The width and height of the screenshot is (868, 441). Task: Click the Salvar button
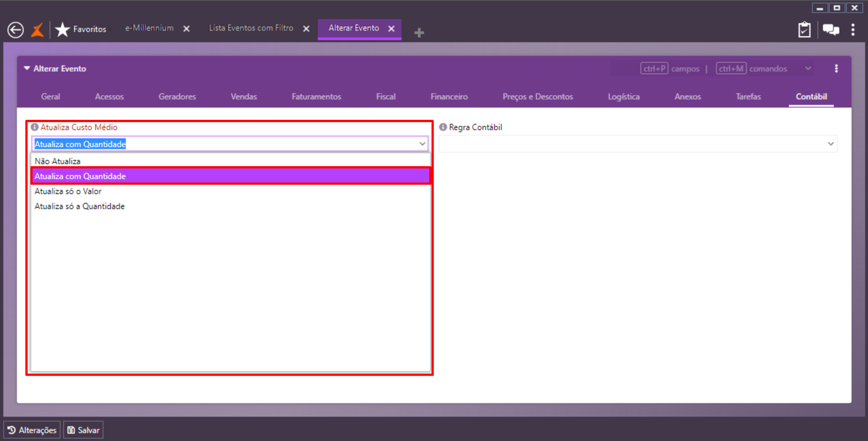coord(83,430)
